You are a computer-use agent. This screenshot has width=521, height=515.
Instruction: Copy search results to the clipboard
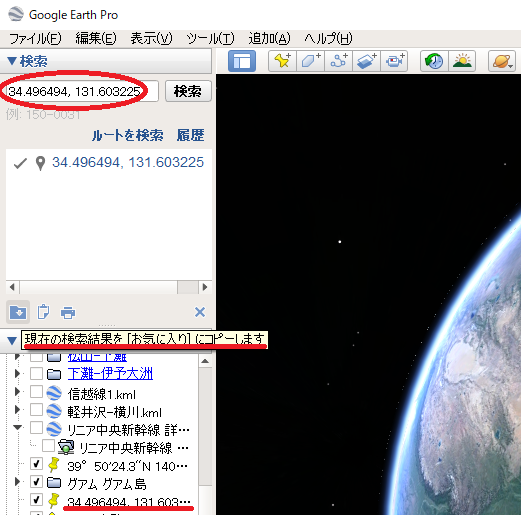[x=43, y=312]
